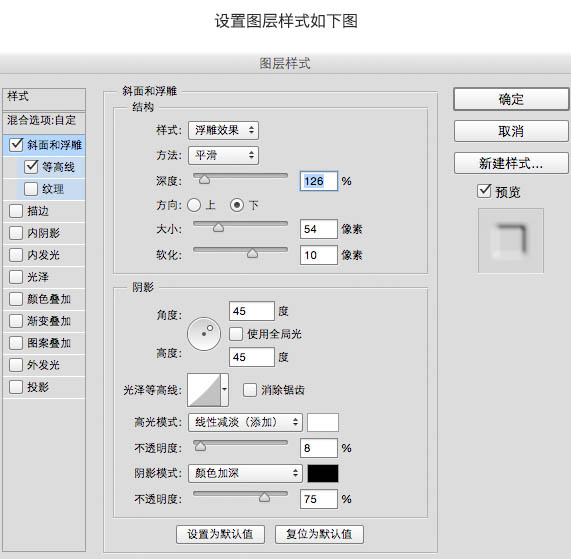Select the 描边 list entry label
The image size is (571, 559).
point(38,211)
